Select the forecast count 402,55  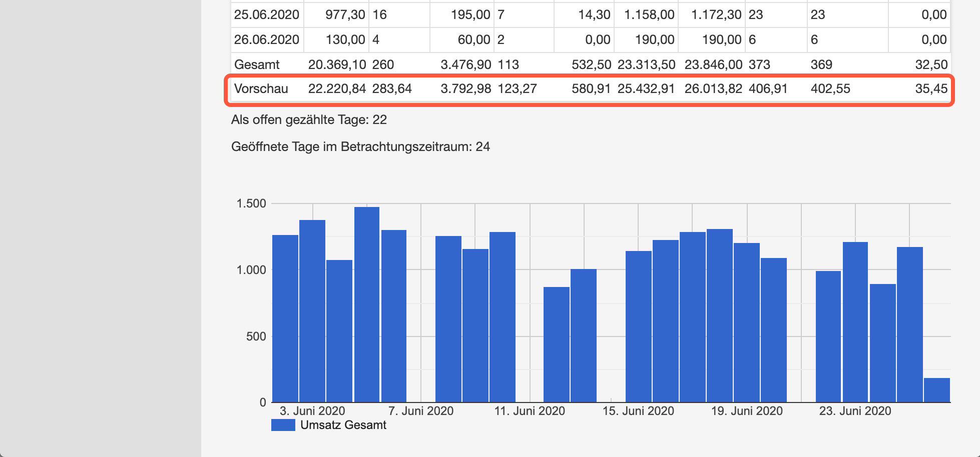(x=830, y=88)
